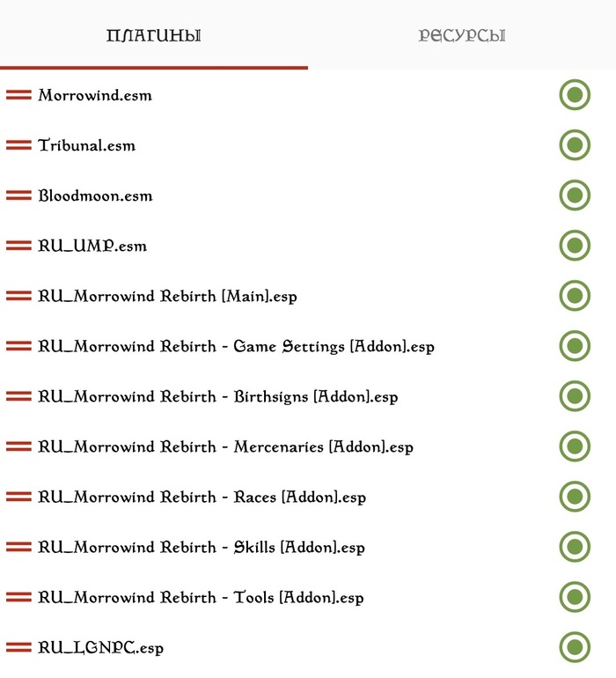Disable the Morrowind.esm plugin toggle
Viewport: 616px width, 678px height.
575,95
